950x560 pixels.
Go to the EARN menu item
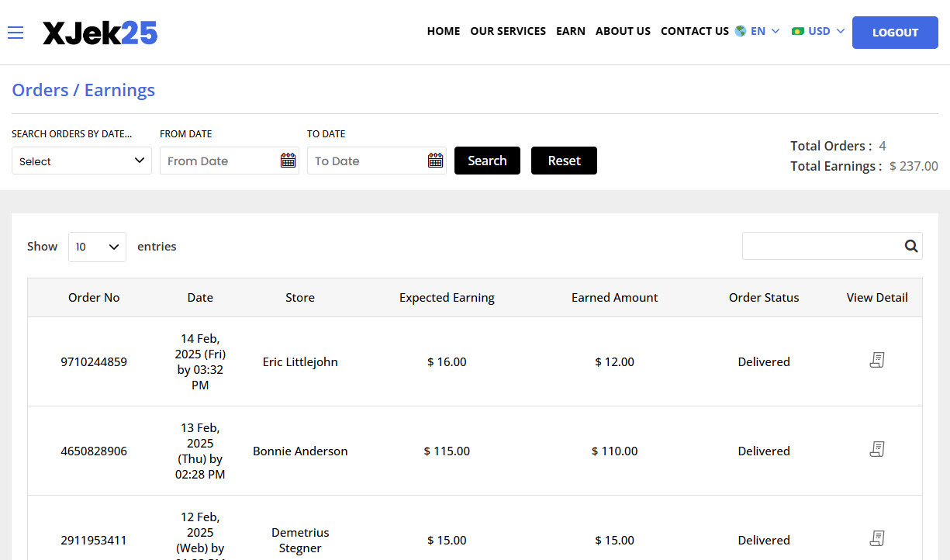571,31
